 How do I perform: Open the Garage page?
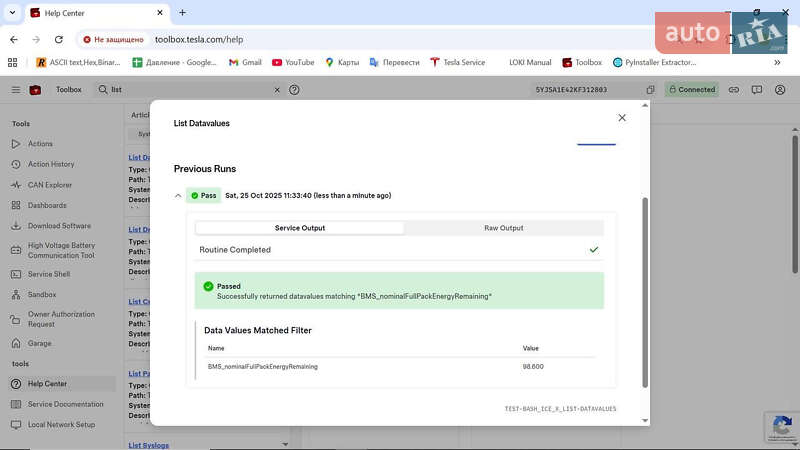click(x=39, y=343)
